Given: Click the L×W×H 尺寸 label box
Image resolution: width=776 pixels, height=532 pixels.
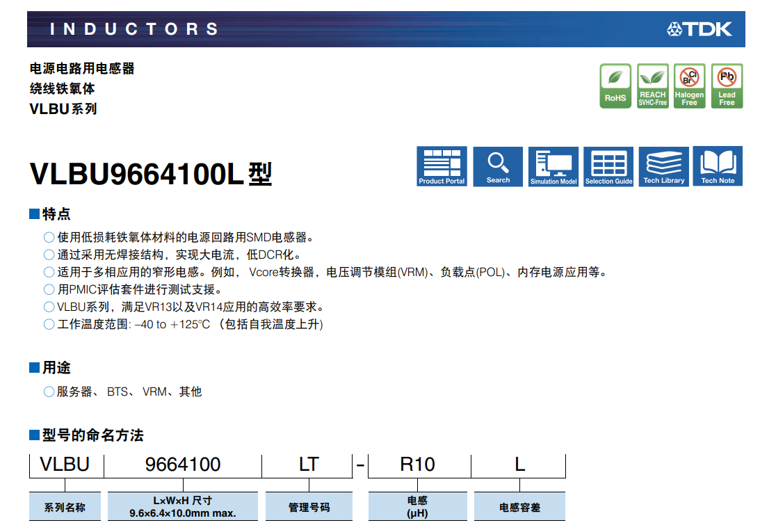Looking at the screenshot, I should pyautogui.click(x=183, y=507).
